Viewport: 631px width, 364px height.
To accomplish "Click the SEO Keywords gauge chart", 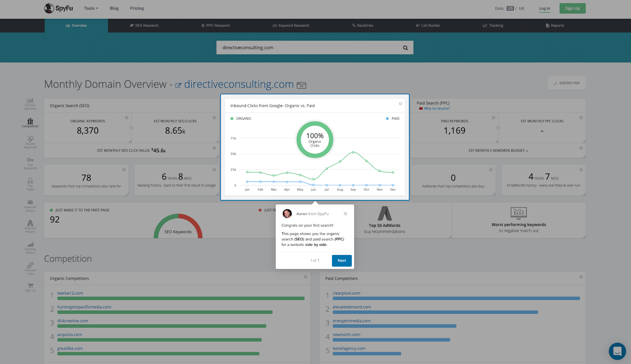I will (178, 226).
